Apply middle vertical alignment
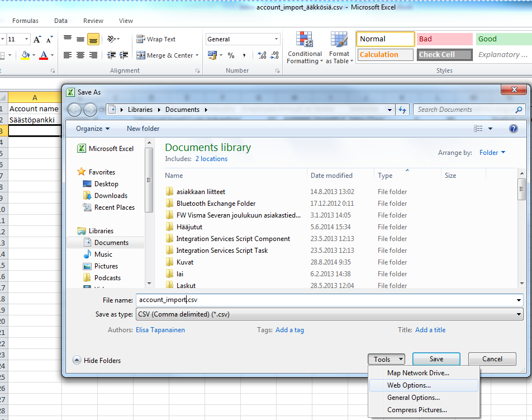Viewport: 532px width, 420px height. click(x=80, y=39)
